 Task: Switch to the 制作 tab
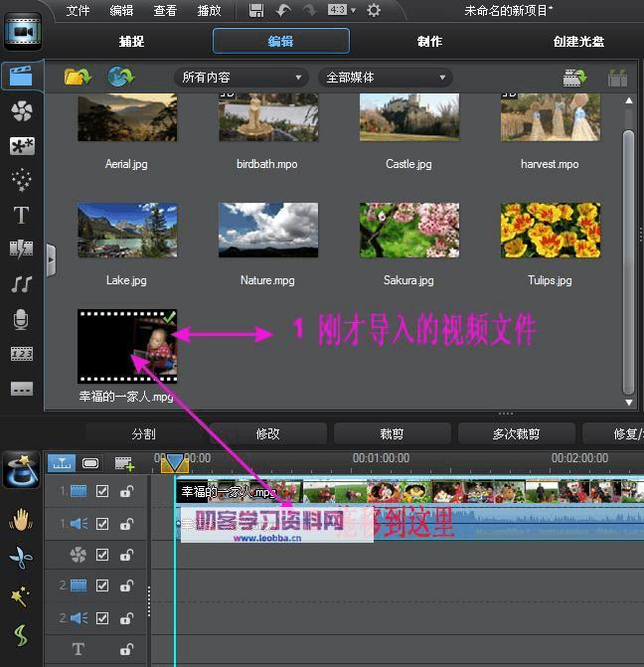pyautogui.click(x=429, y=42)
